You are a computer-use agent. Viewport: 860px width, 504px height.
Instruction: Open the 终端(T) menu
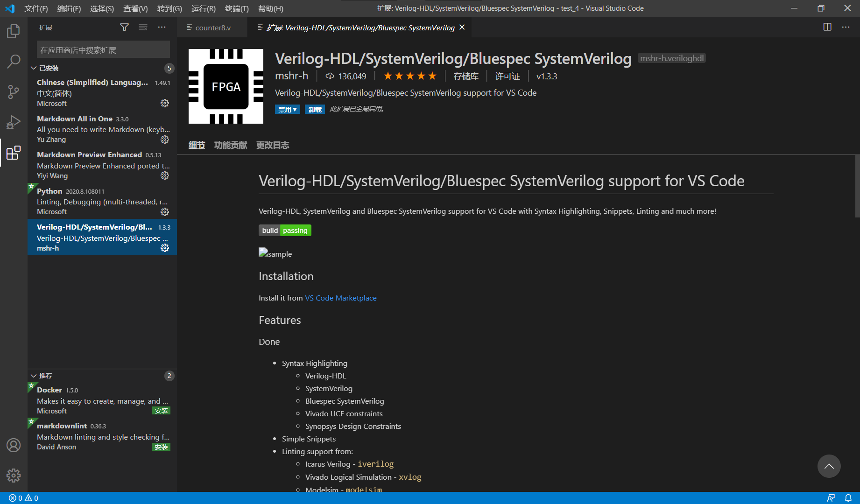[x=237, y=8]
